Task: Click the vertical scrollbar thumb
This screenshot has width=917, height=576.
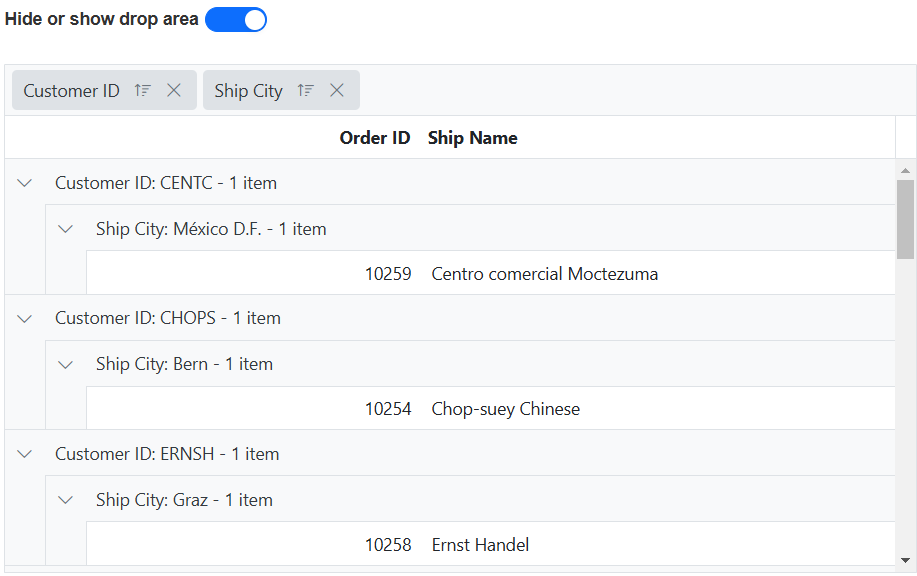Action: coord(905,218)
